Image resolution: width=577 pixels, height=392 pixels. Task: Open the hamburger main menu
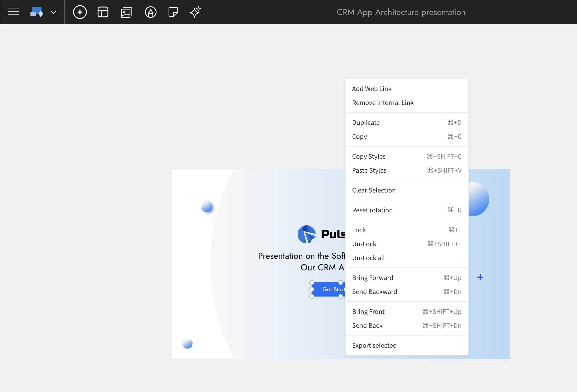[13, 12]
